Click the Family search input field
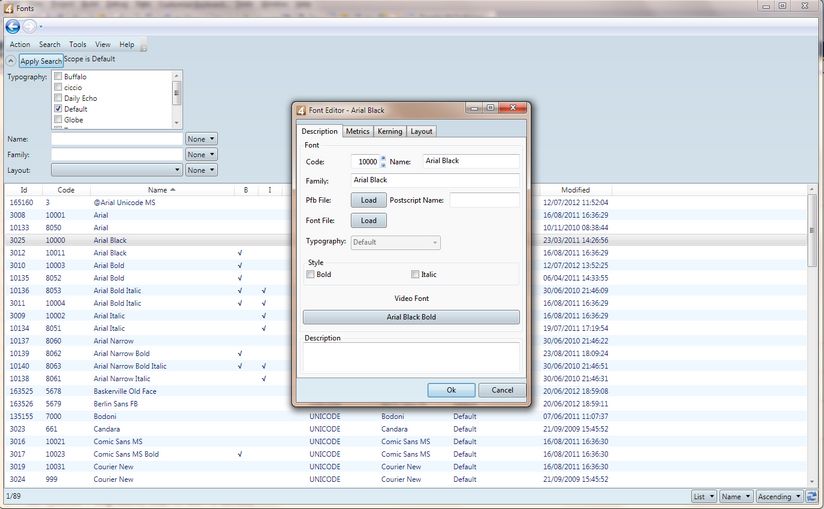The image size is (824, 509). [x=117, y=154]
